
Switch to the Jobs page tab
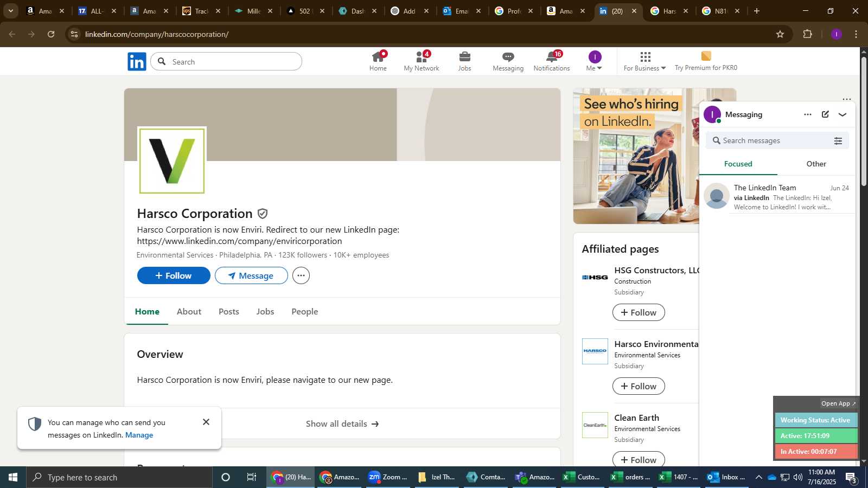coord(265,312)
